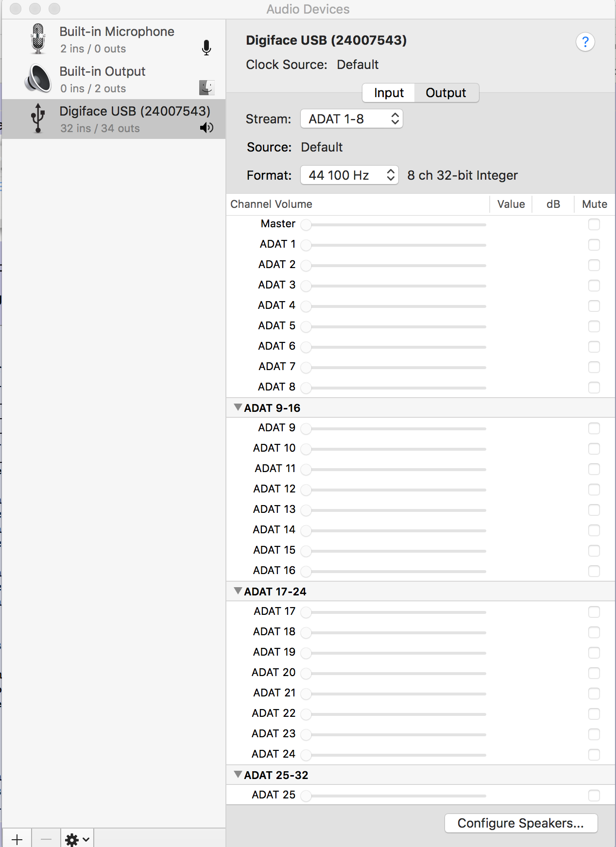The height and width of the screenshot is (847, 616).
Task: Click the Built-in Output speaker icon
Action: 38,79
